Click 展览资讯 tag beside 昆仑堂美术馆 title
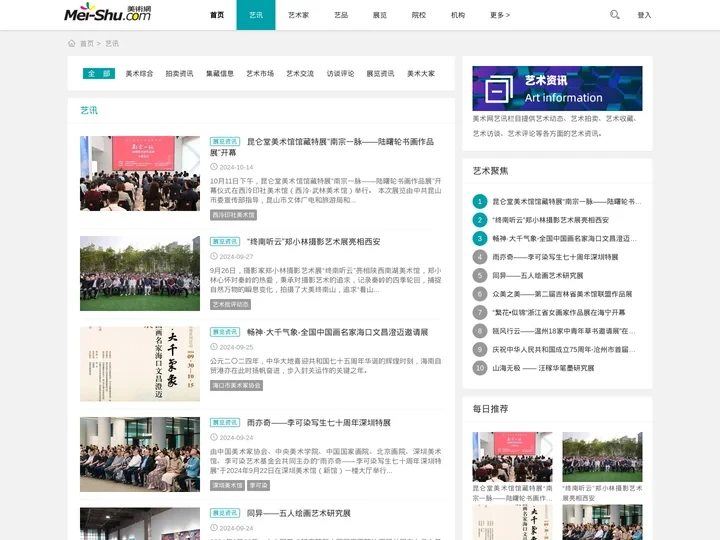The image size is (720, 540). pos(225,141)
